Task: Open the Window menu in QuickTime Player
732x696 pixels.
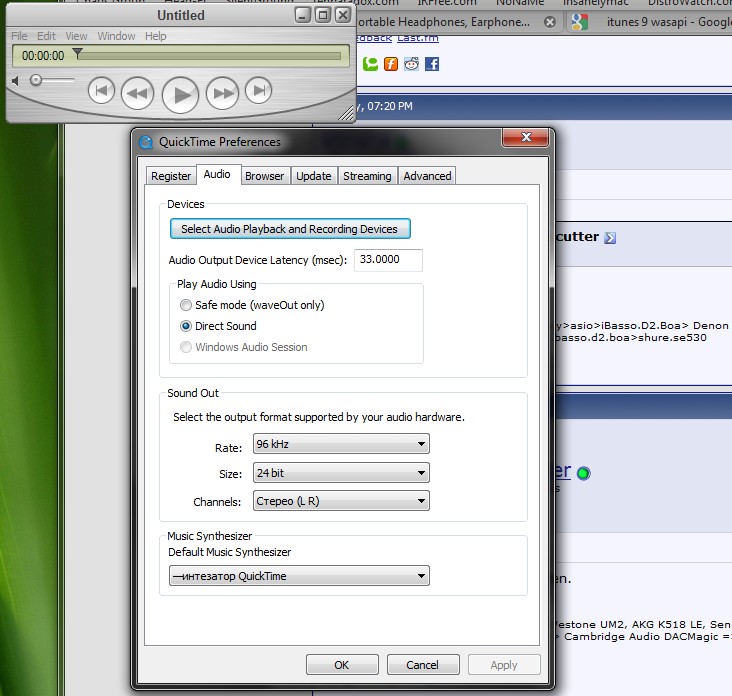Action: click(116, 36)
